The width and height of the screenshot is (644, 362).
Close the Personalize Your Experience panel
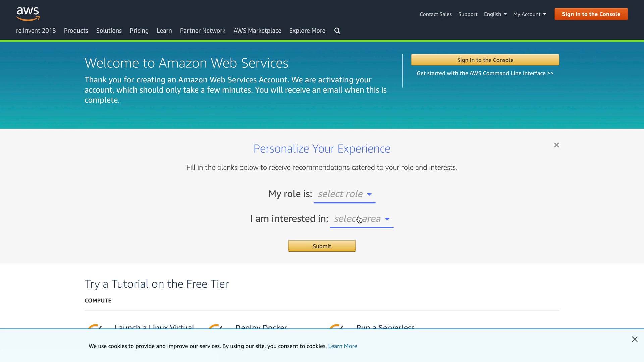click(x=557, y=145)
